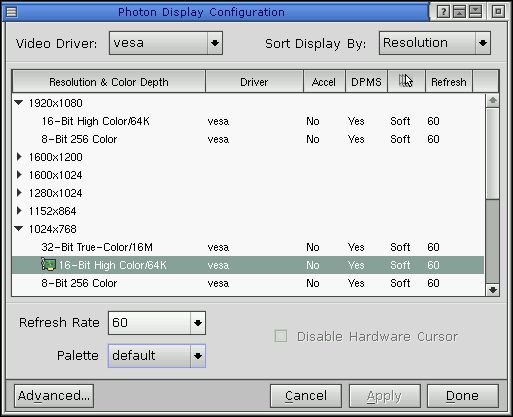Open the Video Driver dropdown
Image resolution: width=513 pixels, height=417 pixels.
(215, 43)
